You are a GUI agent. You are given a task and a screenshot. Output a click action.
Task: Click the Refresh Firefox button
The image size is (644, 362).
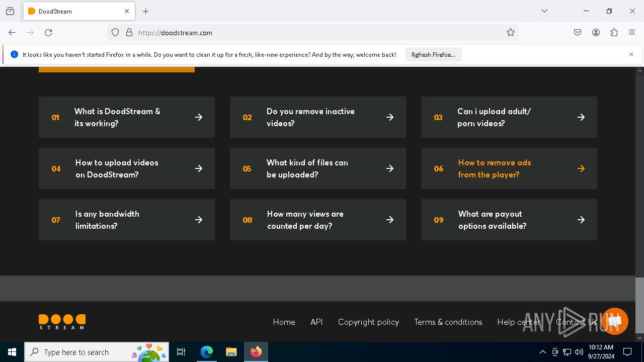tap(433, 55)
